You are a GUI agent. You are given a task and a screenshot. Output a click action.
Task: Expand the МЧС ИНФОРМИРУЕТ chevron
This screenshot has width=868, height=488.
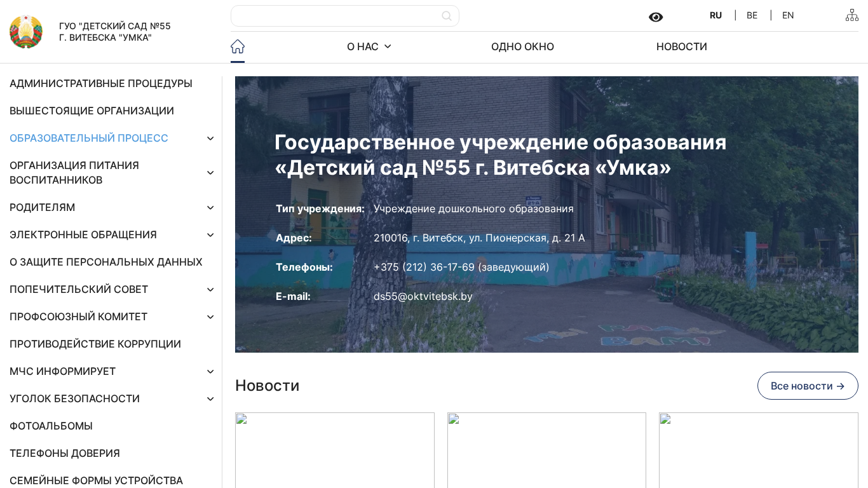[210, 372]
